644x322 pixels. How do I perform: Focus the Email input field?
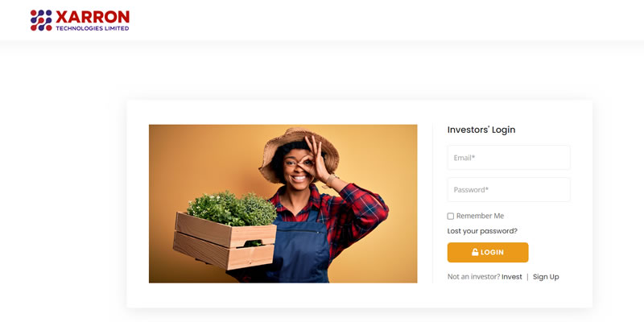(509, 158)
